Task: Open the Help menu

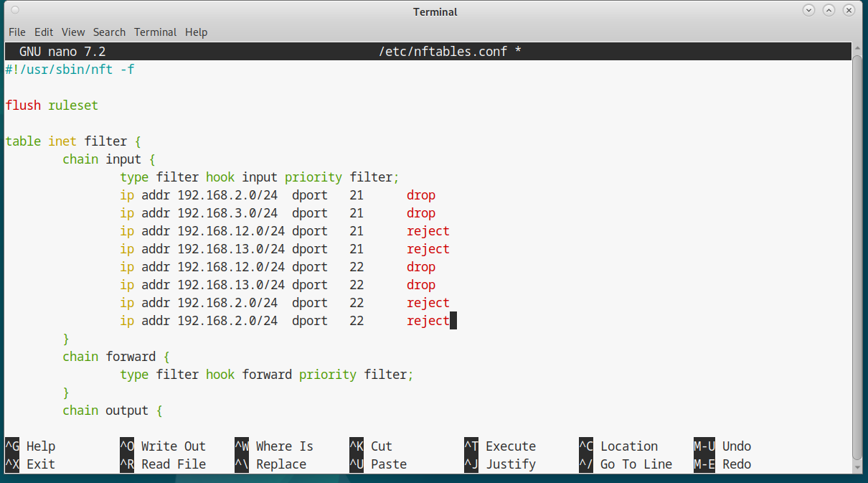Action: (196, 32)
